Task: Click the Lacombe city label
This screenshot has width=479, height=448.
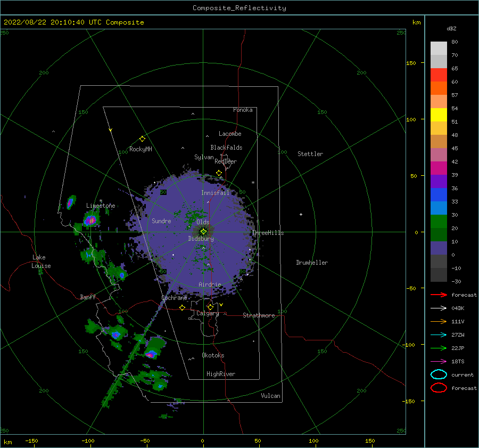Action: click(230, 134)
